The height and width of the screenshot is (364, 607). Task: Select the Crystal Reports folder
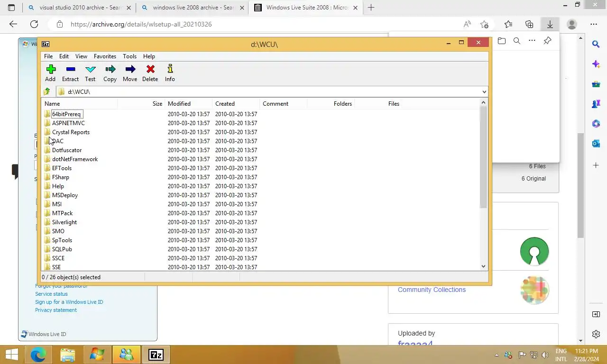click(71, 132)
